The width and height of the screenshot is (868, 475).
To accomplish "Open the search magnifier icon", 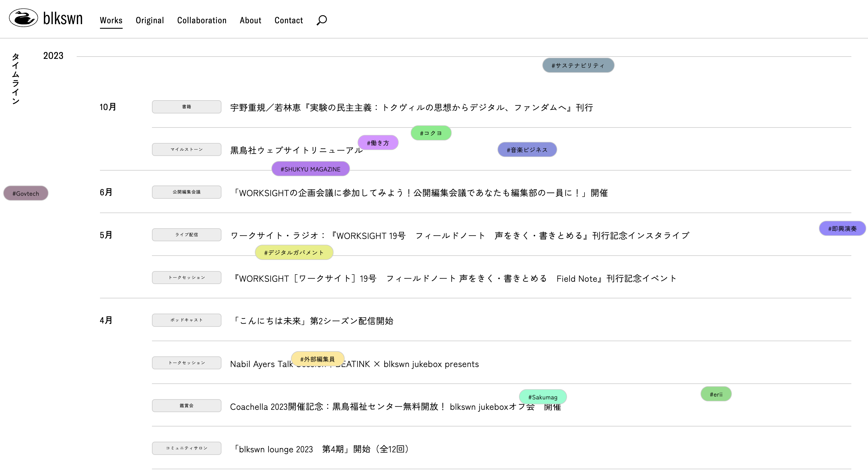I will pyautogui.click(x=321, y=20).
